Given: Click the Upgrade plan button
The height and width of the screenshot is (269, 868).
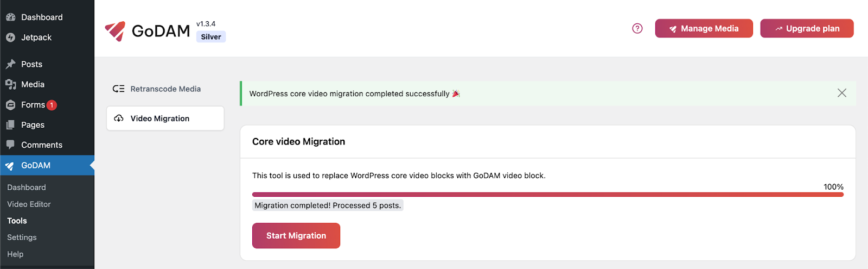Looking at the screenshot, I should [x=807, y=29].
